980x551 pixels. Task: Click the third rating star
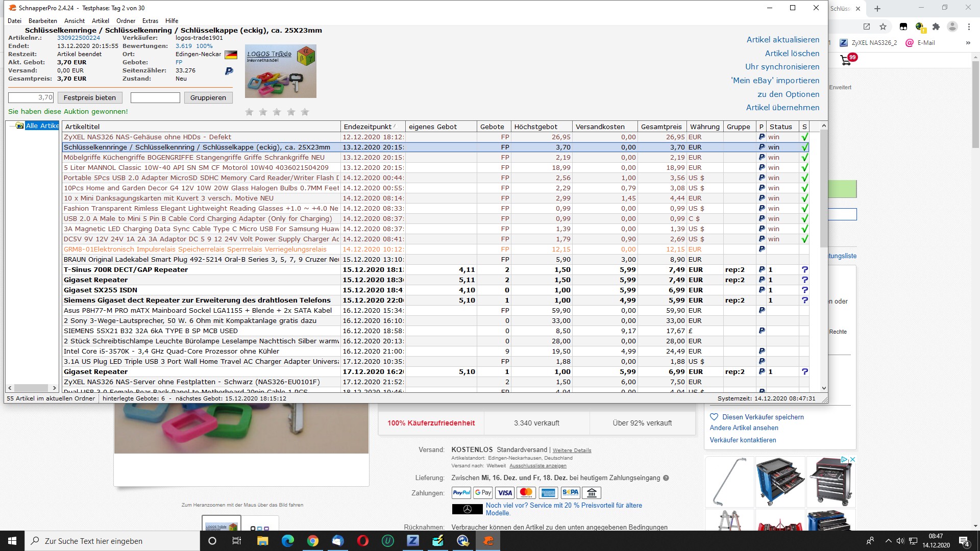coord(277,112)
